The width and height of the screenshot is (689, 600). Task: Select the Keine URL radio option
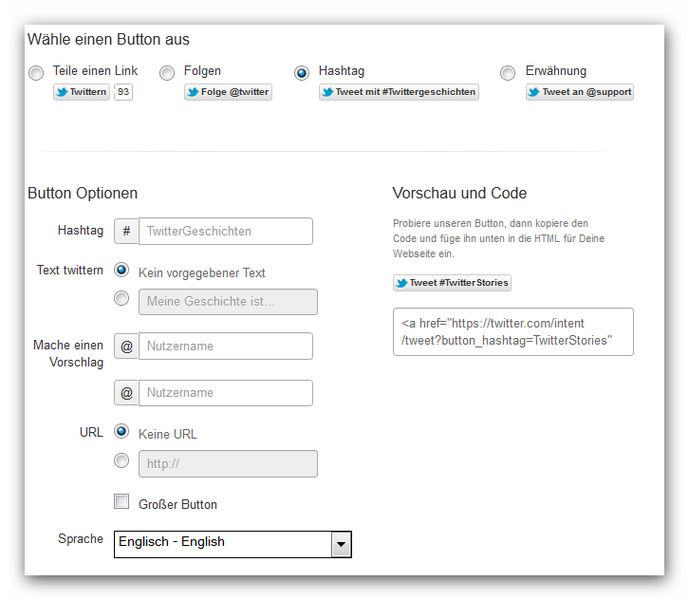click(121, 431)
